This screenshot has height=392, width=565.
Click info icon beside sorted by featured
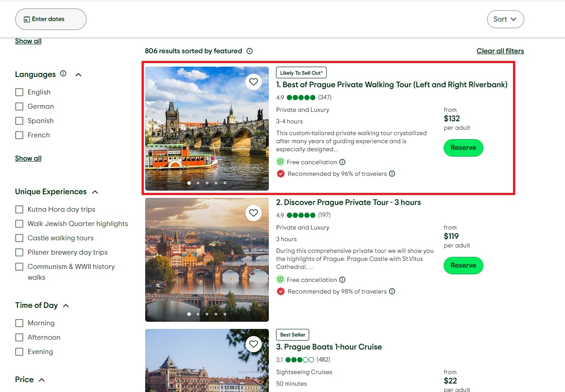coord(250,51)
